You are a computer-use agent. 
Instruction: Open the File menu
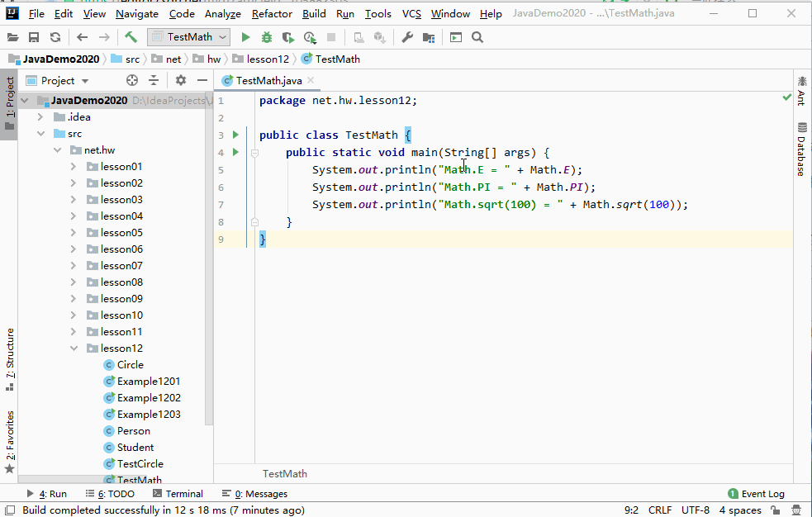36,14
